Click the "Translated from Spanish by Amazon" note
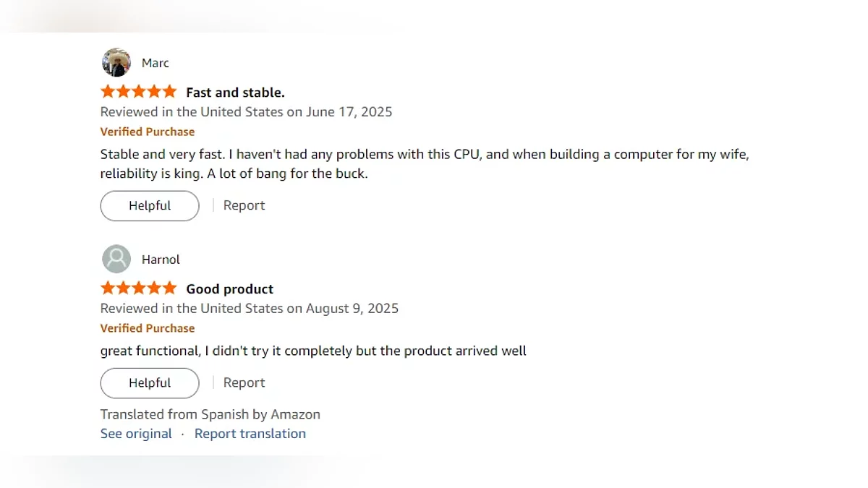The image size is (868, 488). pos(210,415)
